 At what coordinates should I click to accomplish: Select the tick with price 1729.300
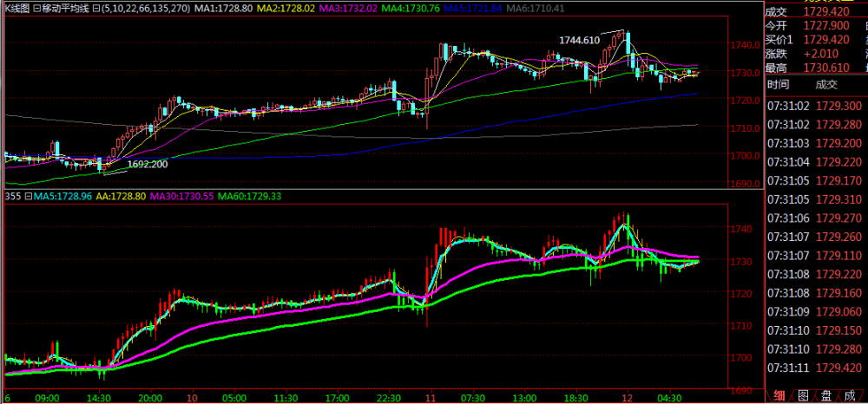pyautogui.click(x=816, y=106)
